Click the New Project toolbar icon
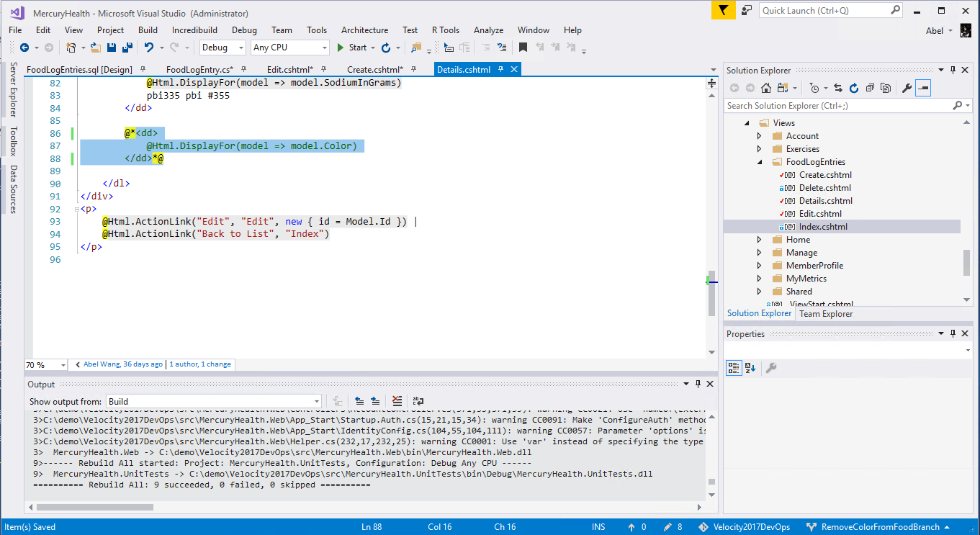This screenshot has width=980, height=535. click(71, 48)
